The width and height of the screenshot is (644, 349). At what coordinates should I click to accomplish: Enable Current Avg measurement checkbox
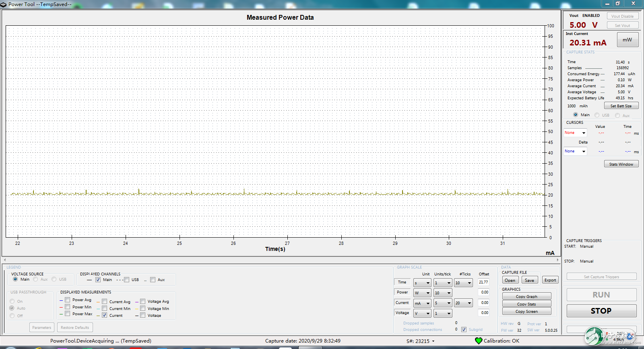tap(104, 302)
